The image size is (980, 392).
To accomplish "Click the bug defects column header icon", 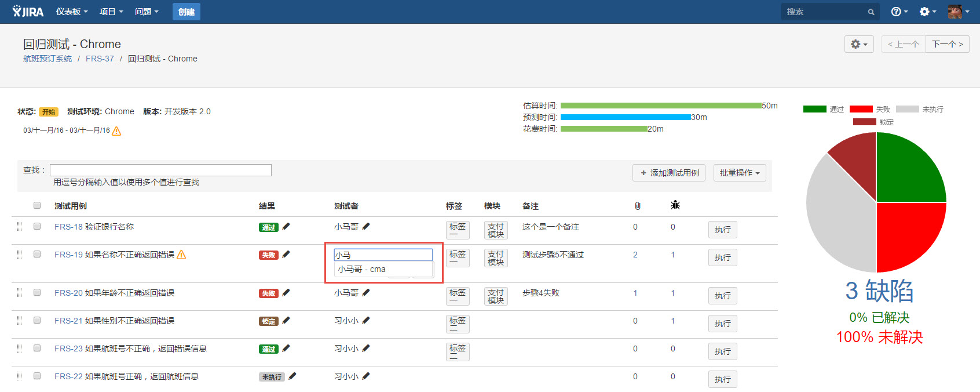I will 675,205.
